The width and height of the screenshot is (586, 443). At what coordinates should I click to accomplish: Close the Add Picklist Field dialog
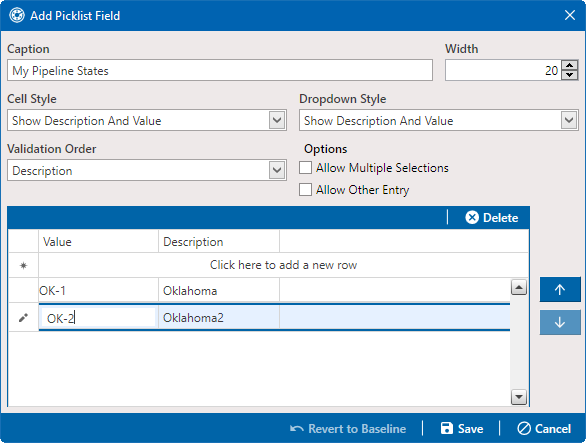[x=570, y=15]
